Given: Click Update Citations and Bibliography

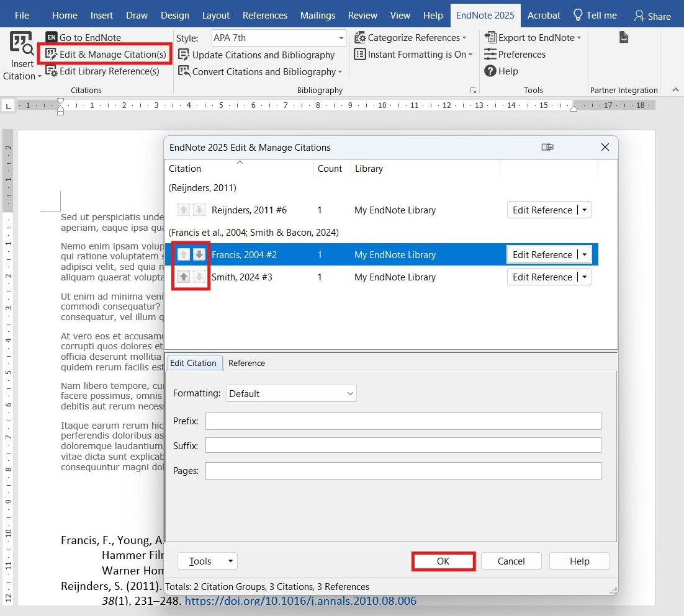Looking at the screenshot, I should click(256, 55).
